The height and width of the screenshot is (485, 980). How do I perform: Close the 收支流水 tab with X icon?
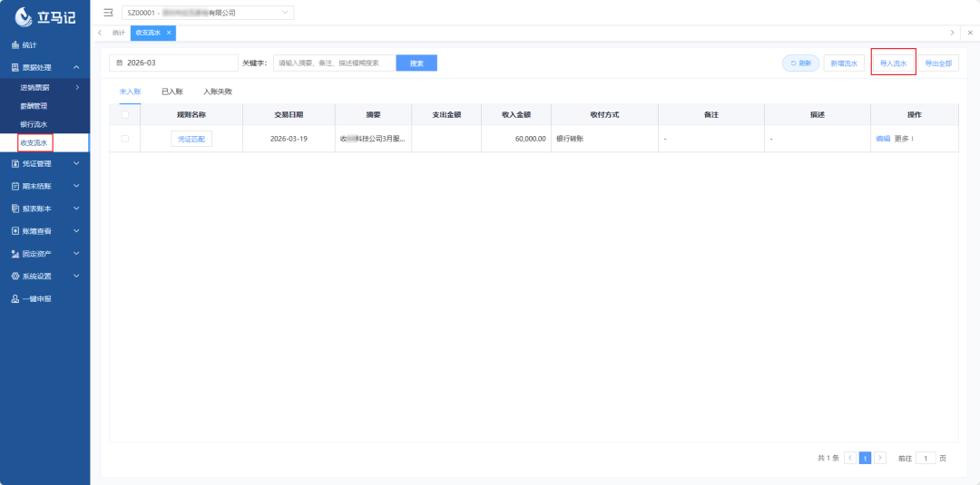click(169, 33)
